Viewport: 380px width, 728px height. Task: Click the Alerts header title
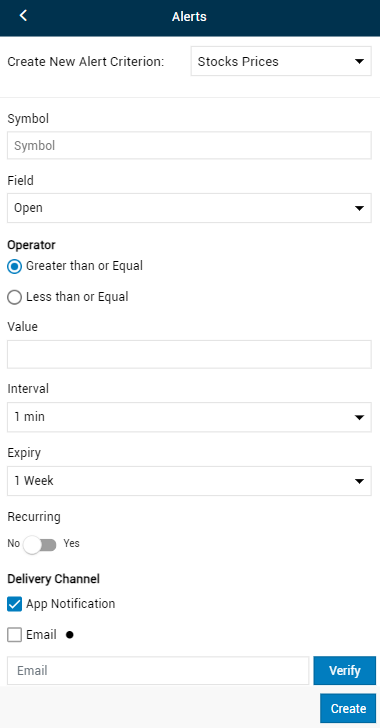pyautogui.click(x=189, y=17)
